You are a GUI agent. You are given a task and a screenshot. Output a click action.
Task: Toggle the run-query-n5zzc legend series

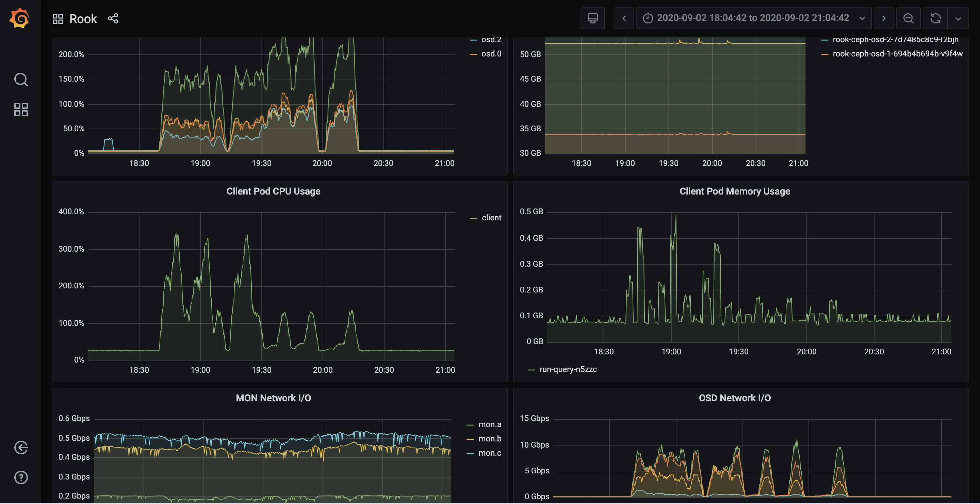568,369
